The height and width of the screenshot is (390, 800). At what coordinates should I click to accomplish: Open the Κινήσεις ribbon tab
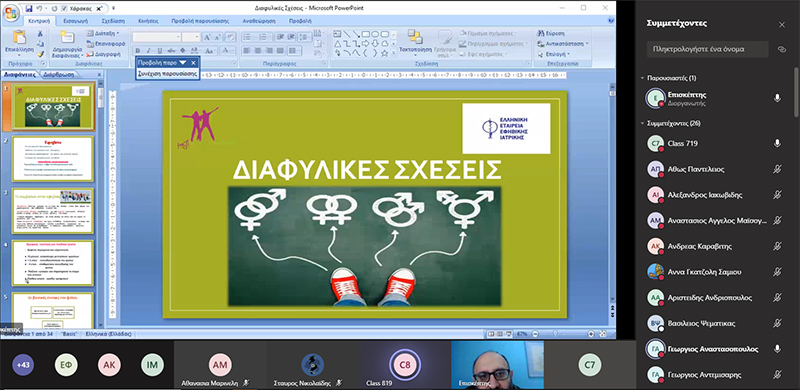point(148,21)
